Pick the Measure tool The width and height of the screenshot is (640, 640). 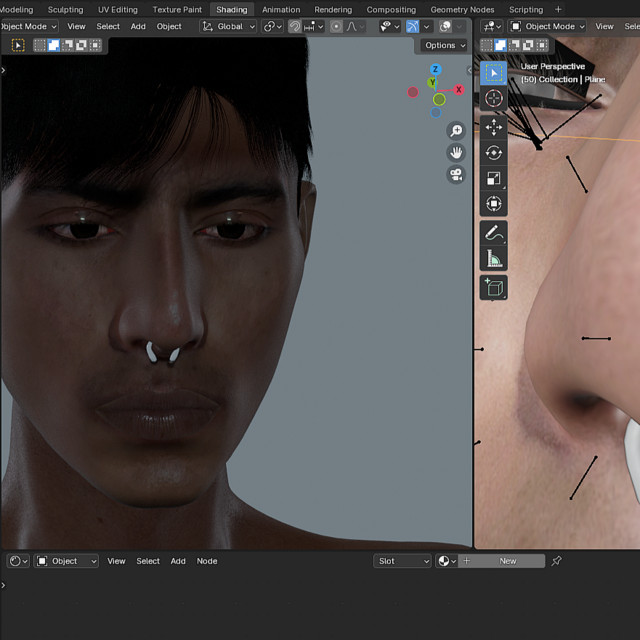point(494,259)
